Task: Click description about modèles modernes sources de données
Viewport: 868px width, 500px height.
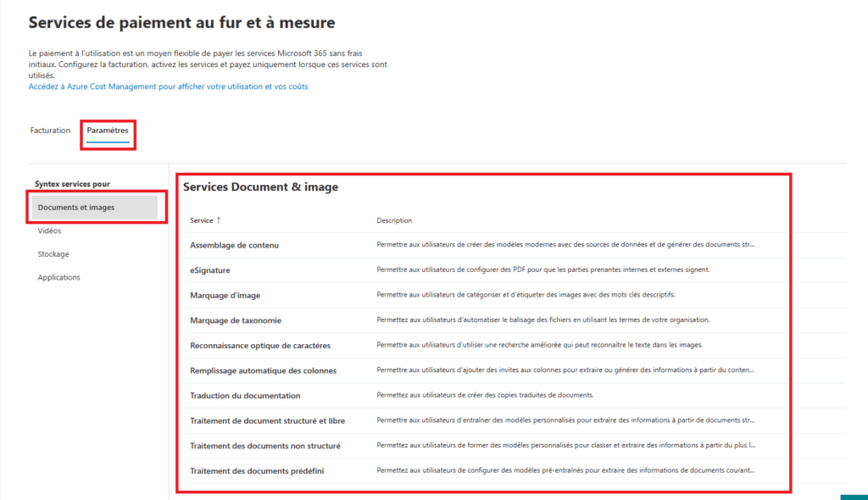Action: tap(565, 244)
